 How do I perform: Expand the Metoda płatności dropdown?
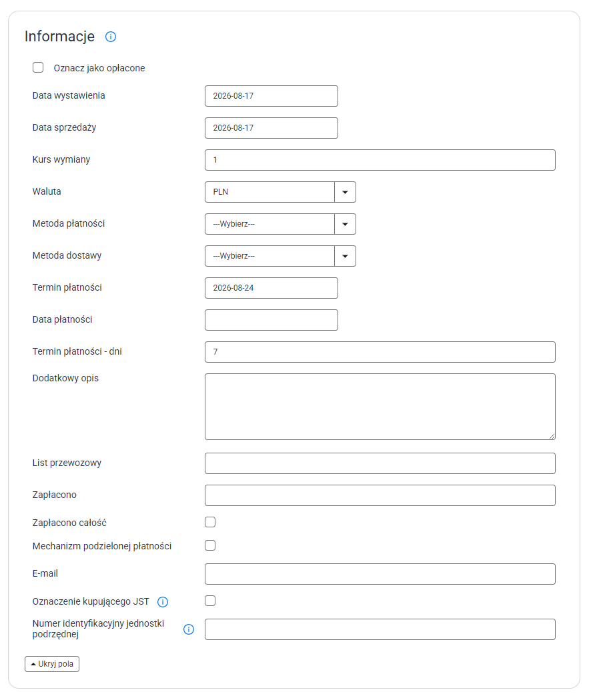280,224
